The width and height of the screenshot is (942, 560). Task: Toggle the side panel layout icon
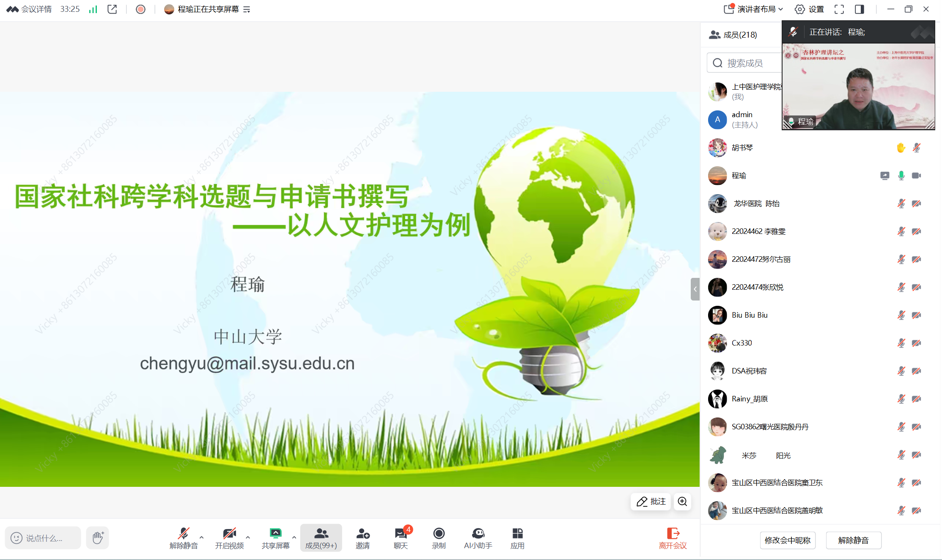[x=859, y=9]
